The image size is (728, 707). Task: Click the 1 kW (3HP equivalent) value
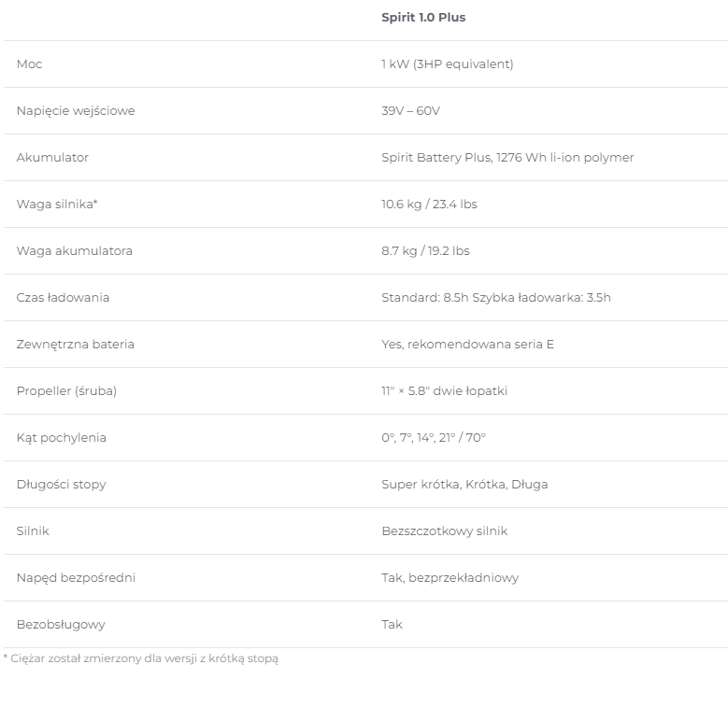tap(447, 64)
